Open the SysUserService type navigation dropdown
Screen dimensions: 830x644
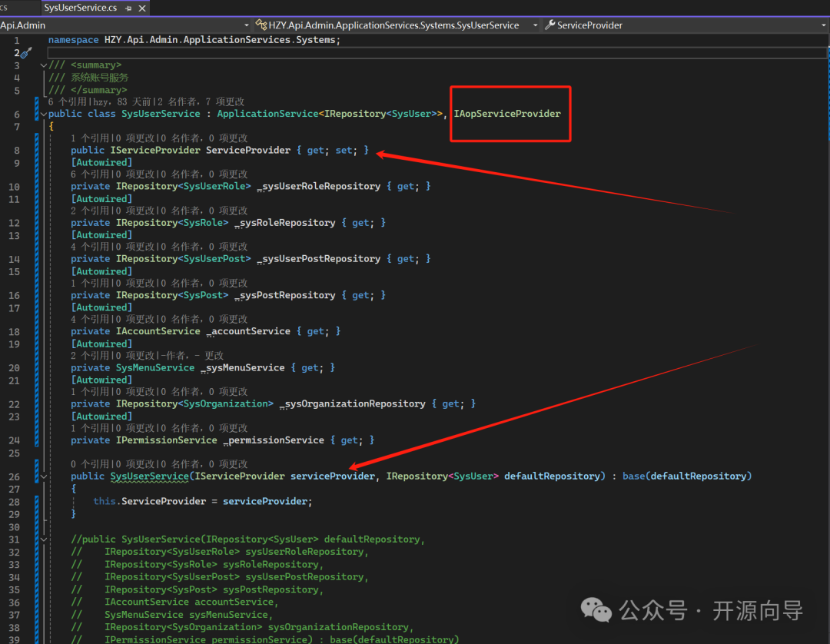tap(535, 25)
